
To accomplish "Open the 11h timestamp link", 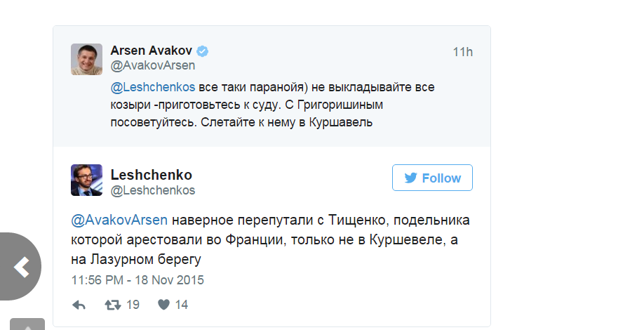I will tap(463, 52).
